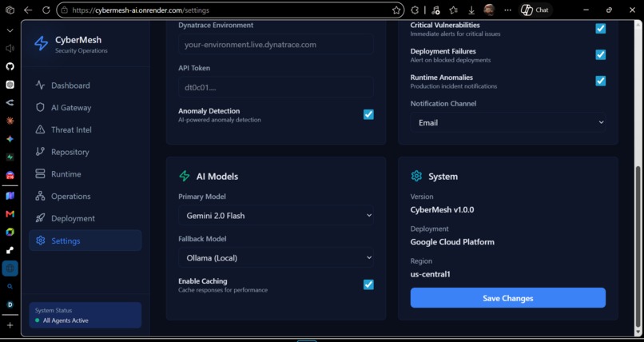Click the Dynatrace Environment input field
The image size is (644, 342).
pos(276,44)
